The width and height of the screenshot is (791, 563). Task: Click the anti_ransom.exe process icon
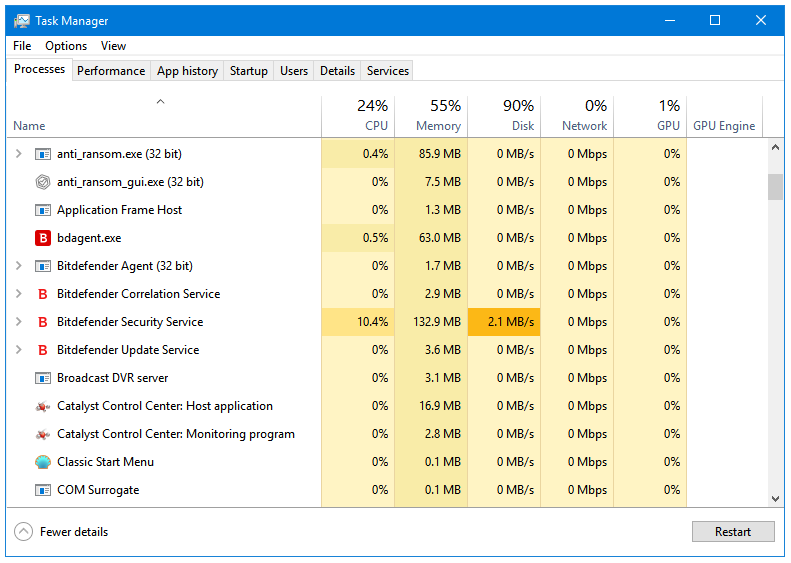43,154
